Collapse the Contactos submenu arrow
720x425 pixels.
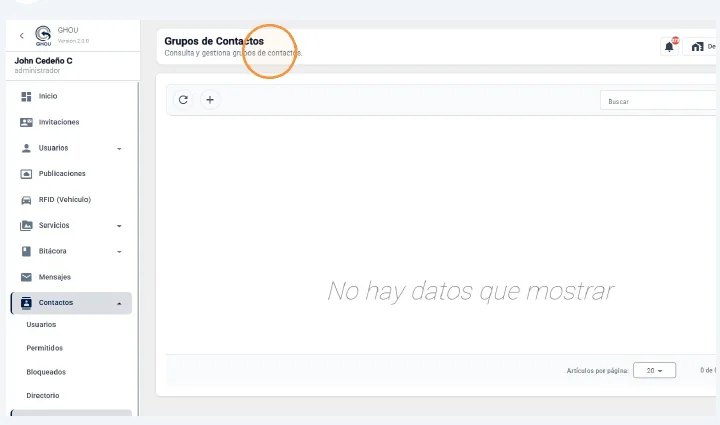click(119, 303)
